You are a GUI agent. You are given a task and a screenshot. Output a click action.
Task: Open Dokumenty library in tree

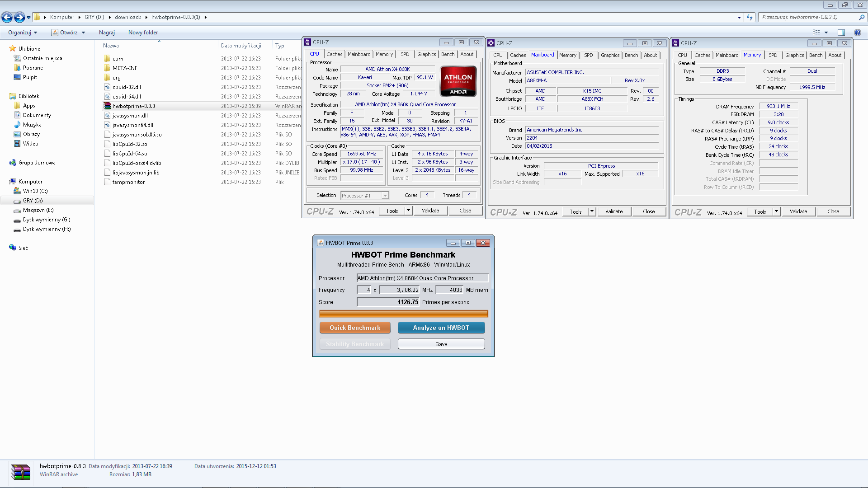(x=37, y=115)
